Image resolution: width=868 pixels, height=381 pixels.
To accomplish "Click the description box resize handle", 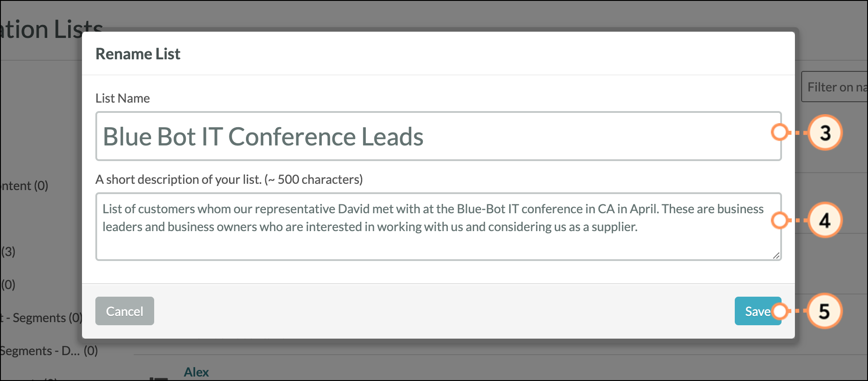I will click(x=776, y=256).
